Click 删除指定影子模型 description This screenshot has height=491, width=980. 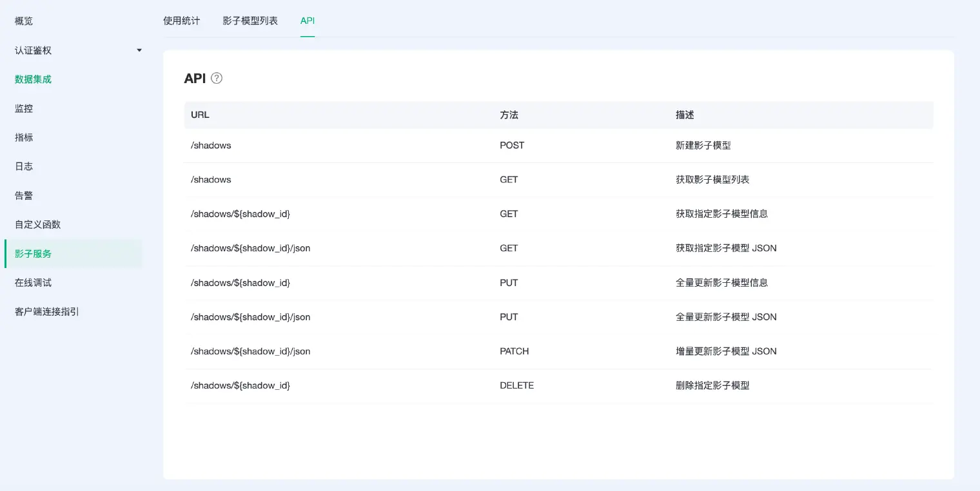(712, 385)
